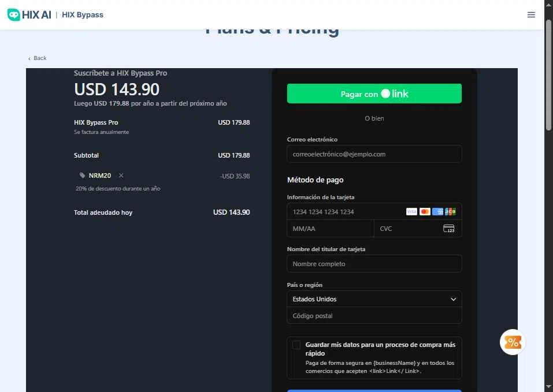
Task: Remove the NRM20 promo code
Action: (121, 176)
